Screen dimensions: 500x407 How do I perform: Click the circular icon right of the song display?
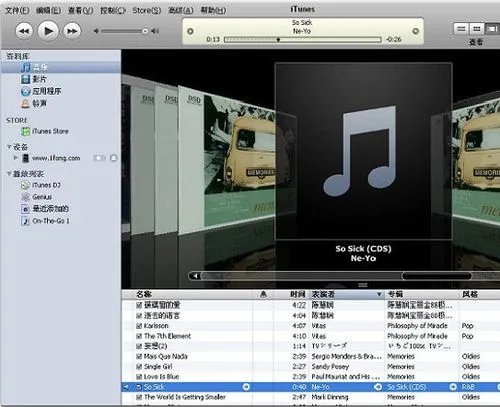pyautogui.click(x=415, y=31)
